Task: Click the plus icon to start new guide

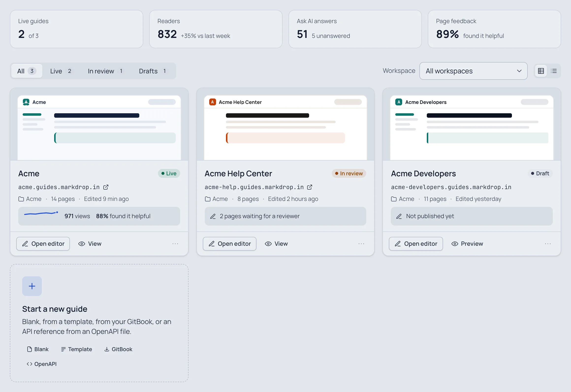Action: [x=32, y=286]
